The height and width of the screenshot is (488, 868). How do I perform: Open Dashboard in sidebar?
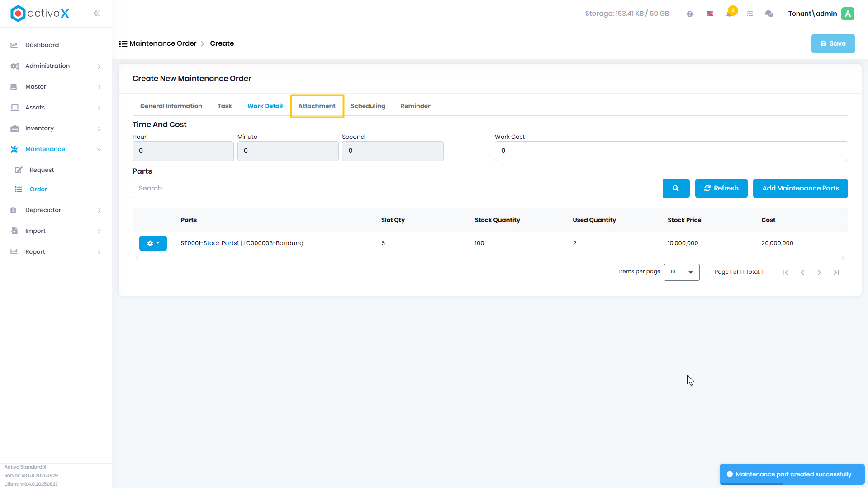pyautogui.click(x=42, y=45)
